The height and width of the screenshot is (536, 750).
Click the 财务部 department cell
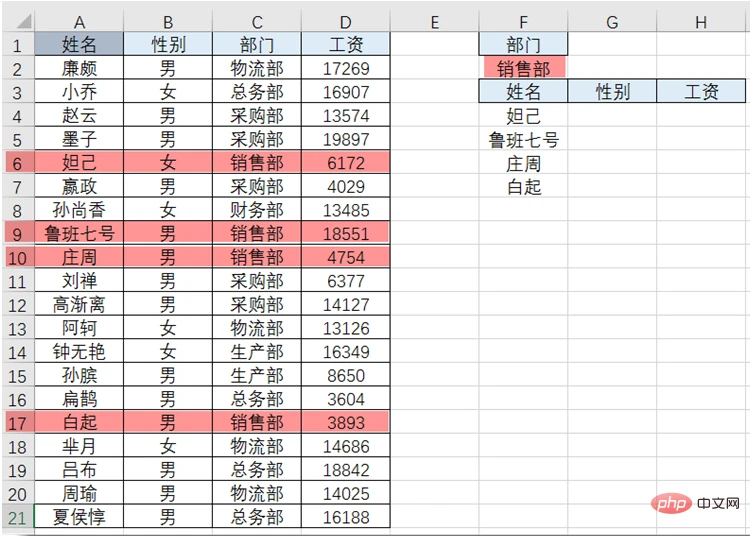click(257, 210)
